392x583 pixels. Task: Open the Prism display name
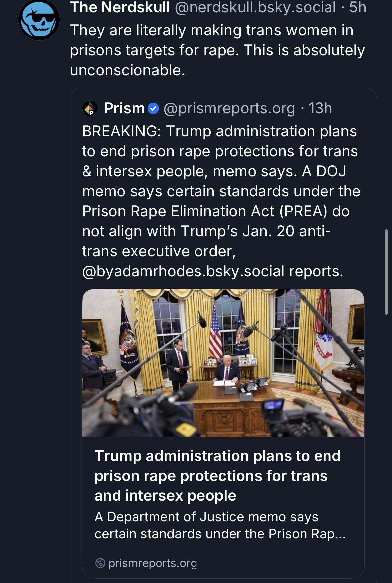tap(124, 108)
